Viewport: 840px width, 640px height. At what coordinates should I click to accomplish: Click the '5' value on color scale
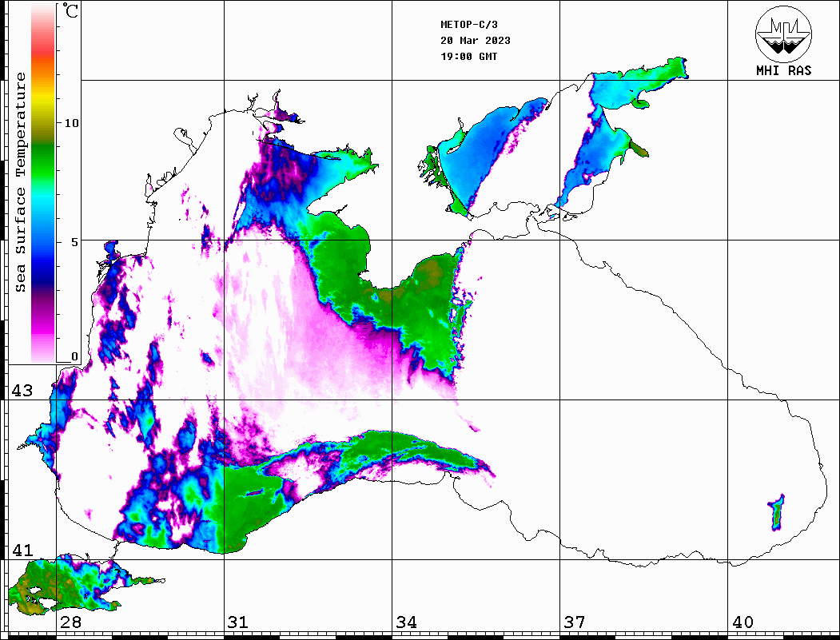(75, 242)
